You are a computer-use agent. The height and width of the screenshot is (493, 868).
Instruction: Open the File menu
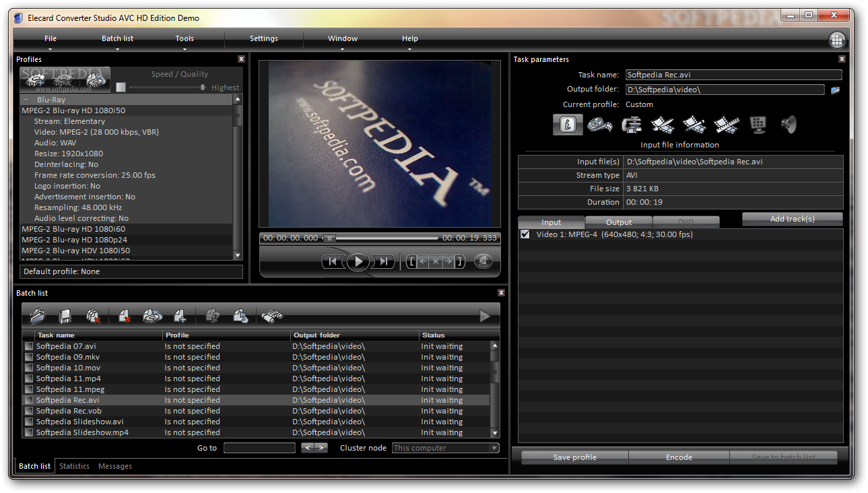tap(51, 38)
